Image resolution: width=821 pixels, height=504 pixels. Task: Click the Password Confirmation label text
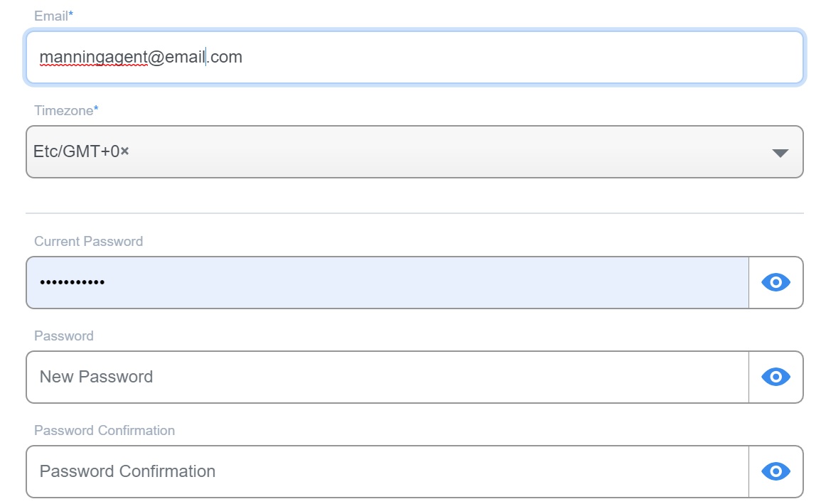(x=104, y=430)
